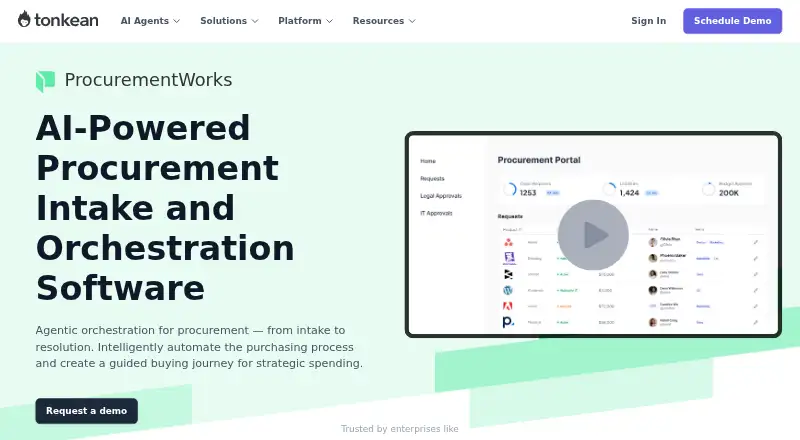Click the ProcurementWorks product name
This screenshot has width=800, height=440.
[148, 80]
